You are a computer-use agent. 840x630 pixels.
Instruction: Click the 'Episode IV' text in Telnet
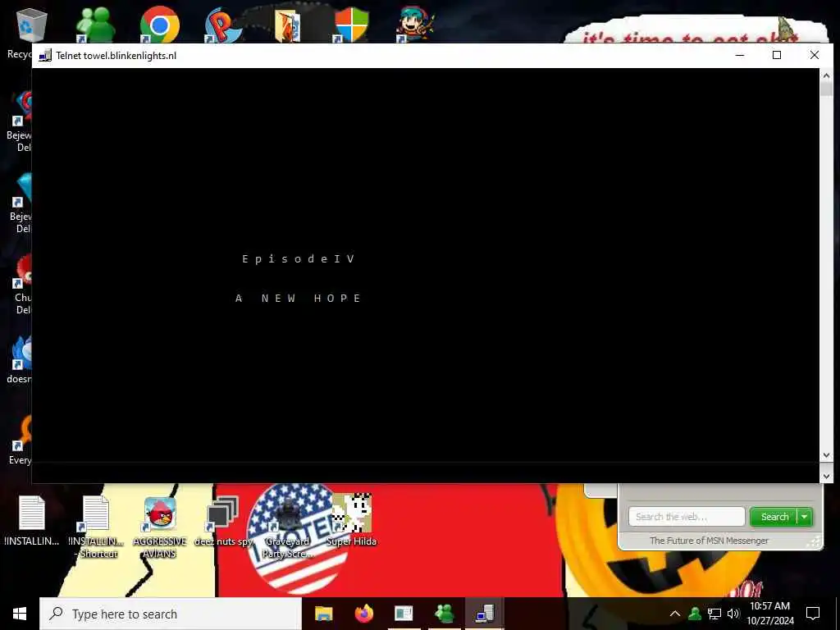(299, 259)
